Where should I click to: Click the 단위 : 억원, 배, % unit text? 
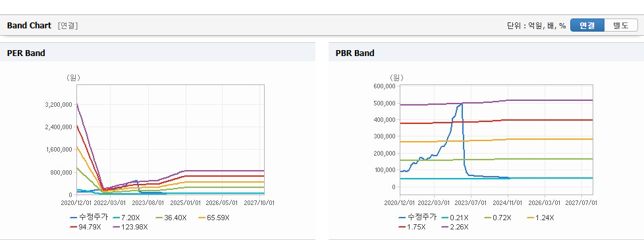(537, 26)
